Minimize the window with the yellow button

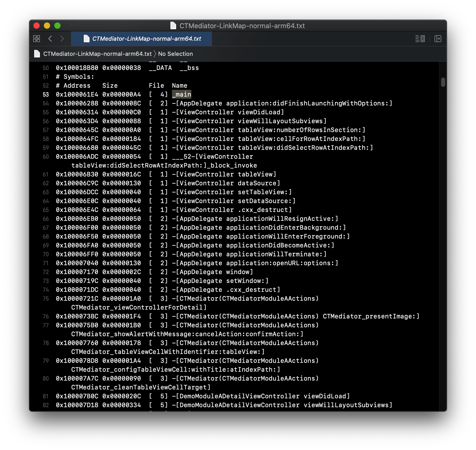pyautogui.click(x=47, y=26)
